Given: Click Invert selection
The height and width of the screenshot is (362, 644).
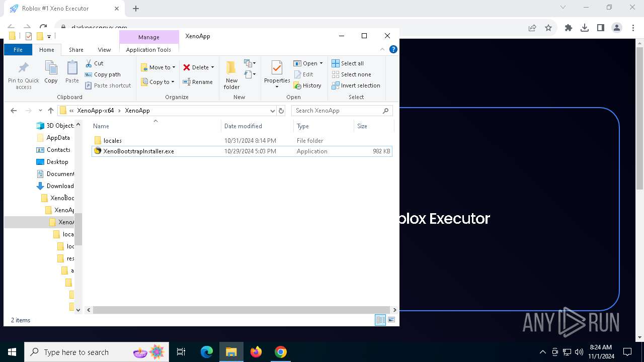Looking at the screenshot, I should (356, 85).
